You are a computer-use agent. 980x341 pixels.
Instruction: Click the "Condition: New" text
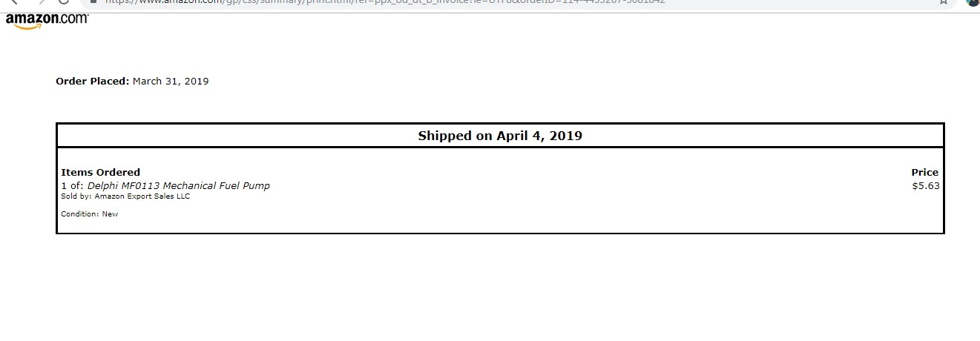[89, 214]
